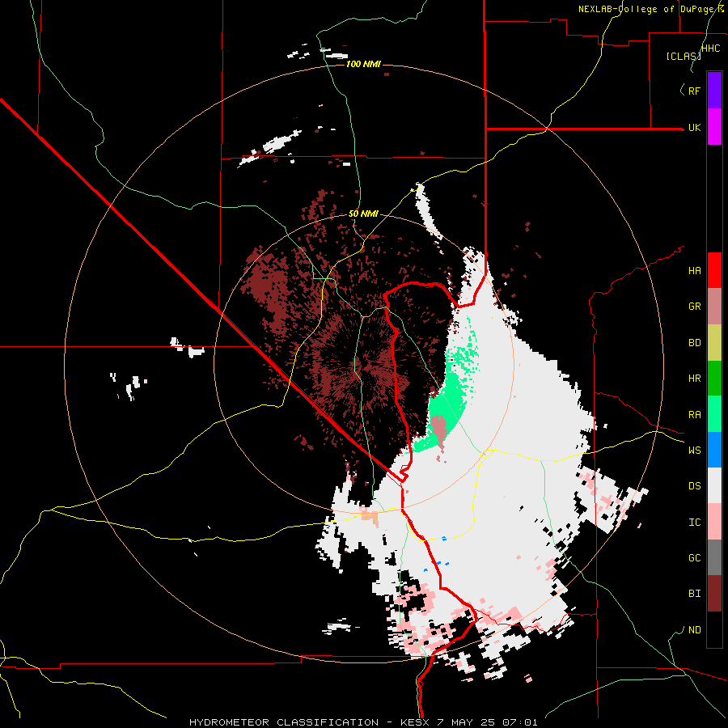Viewport: 728px width, 728px height.
Task: Click the BD legend label
Action: pyautogui.click(x=695, y=343)
